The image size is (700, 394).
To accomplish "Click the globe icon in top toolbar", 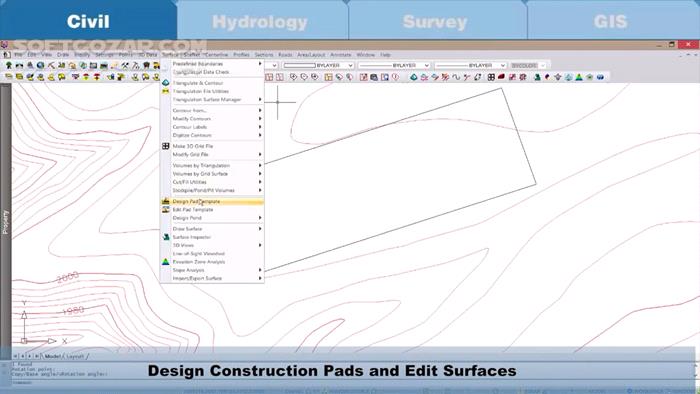I will click(x=41, y=66).
